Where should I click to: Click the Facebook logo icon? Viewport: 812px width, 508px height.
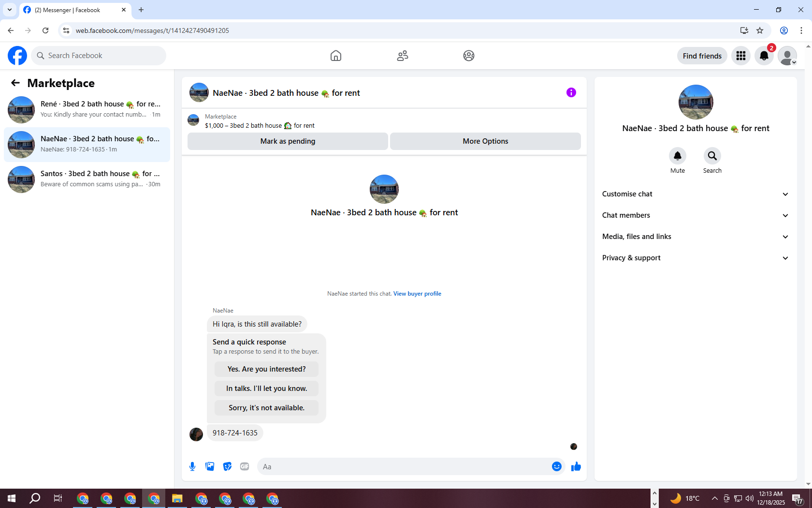17,56
